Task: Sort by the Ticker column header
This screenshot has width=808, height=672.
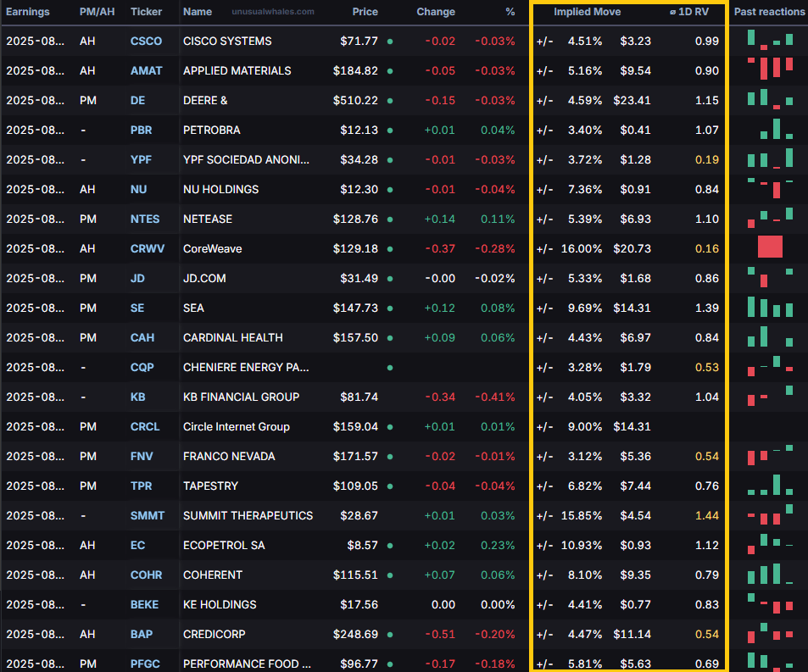Action: 147,11
